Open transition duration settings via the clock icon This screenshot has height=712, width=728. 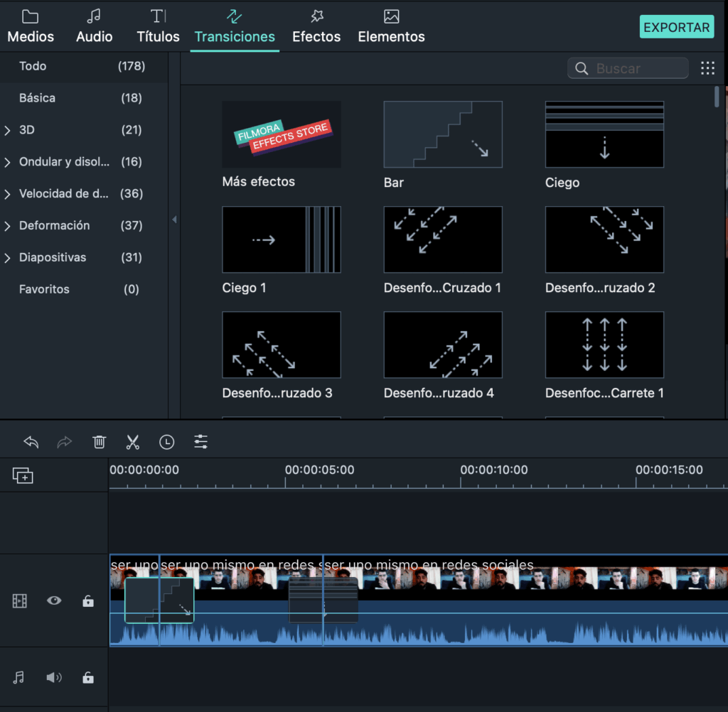tap(166, 441)
